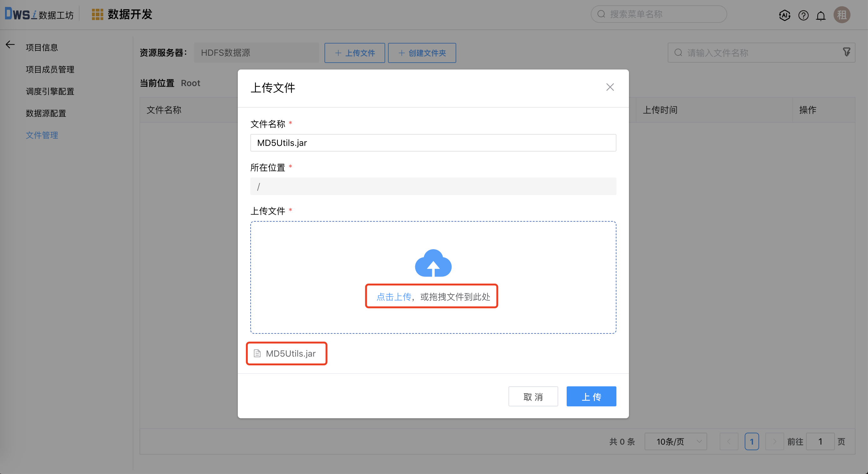Screen dimensions: 868x474
Task: Click 点击上传 in the drop zone
Action: point(394,296)
